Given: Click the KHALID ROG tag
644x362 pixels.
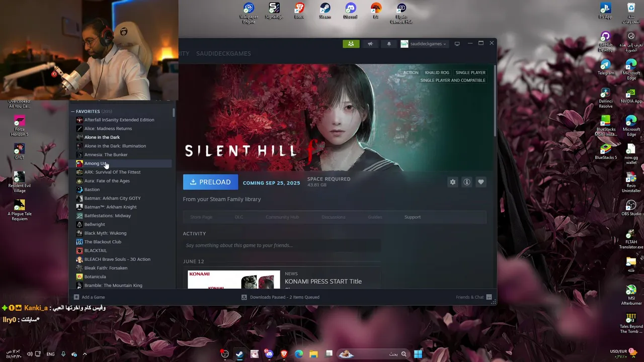Looking at the screenshot, I should pos(437,72).
